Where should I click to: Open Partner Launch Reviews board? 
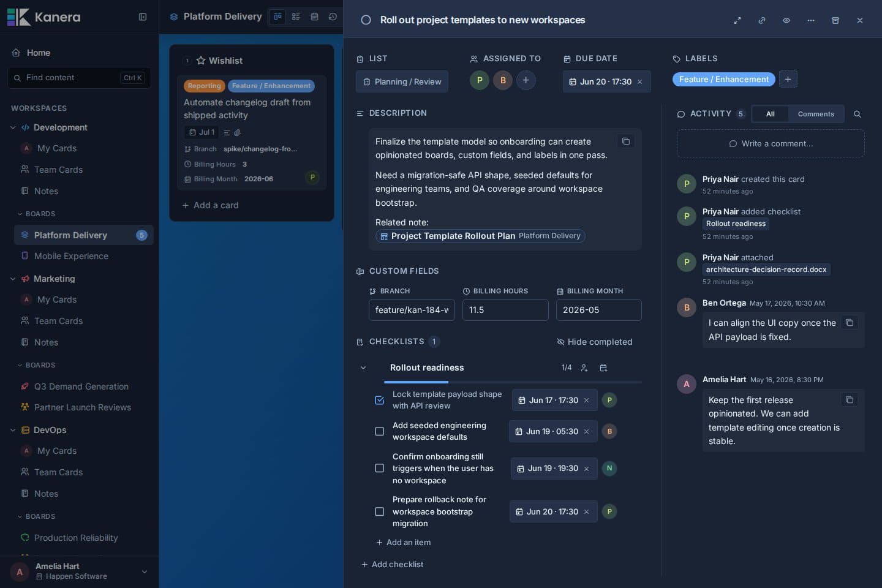coord(83,408)
